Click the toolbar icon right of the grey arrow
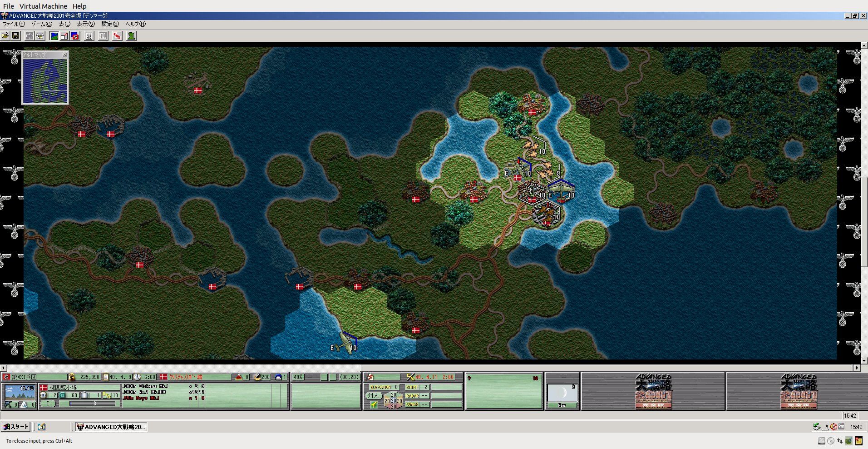868x449 pixels. tap(40, 36)
